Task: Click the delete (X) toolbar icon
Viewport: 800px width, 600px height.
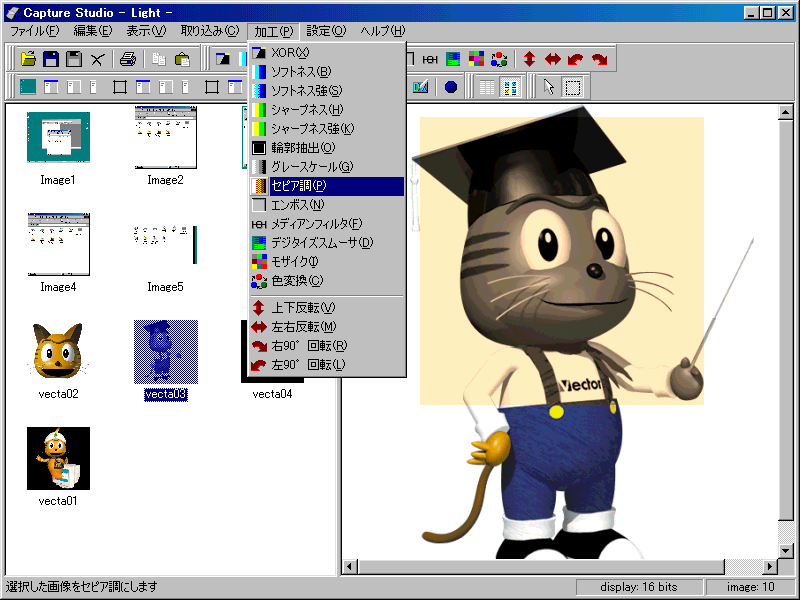Action: coord(97,59)
